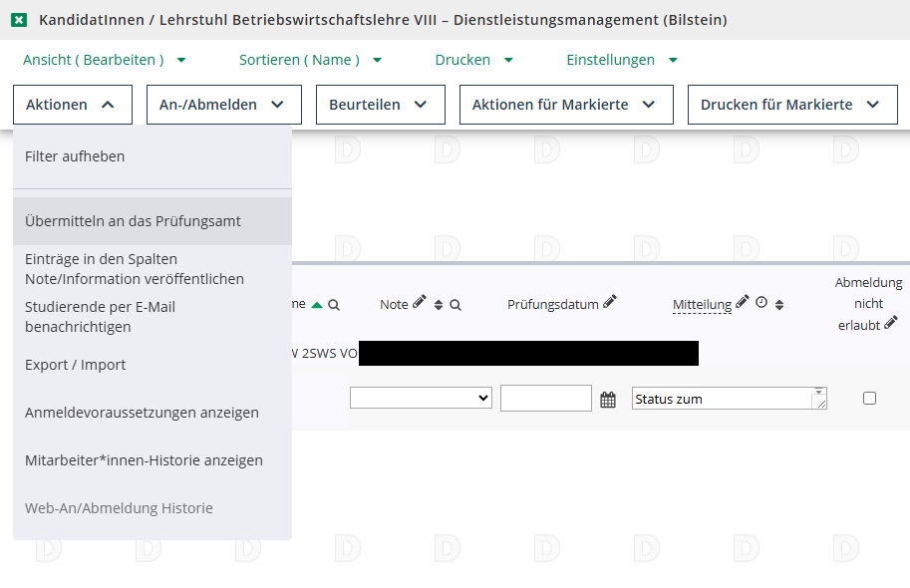Click the pencil icon next to Prüfungsdatum
This screenshot has height=588, width=910.
pos(610,302)
